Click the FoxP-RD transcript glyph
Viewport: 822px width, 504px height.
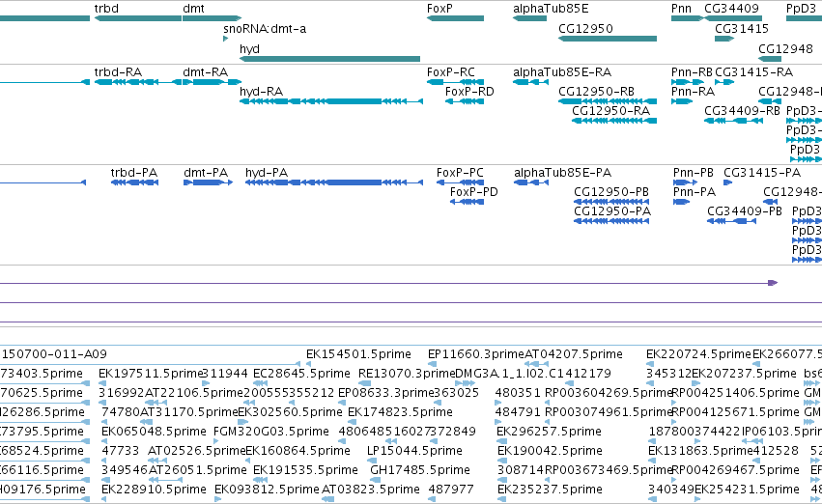[x=465, y=101]
